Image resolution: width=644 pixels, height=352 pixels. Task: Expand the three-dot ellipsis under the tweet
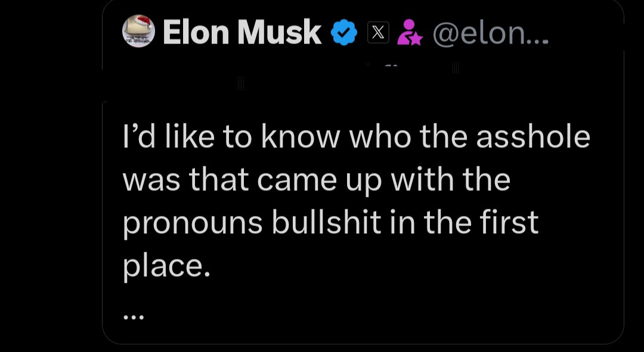(x=134, y=317)
